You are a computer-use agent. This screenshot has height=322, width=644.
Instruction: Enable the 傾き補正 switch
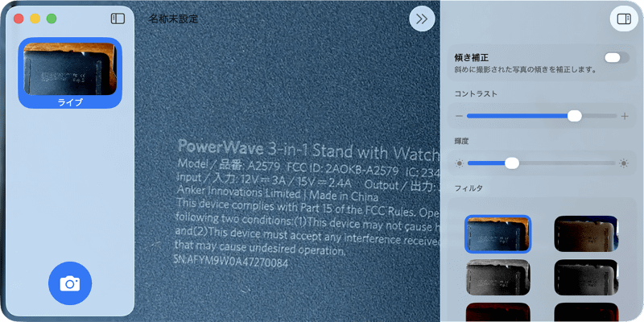coord(617,58)
